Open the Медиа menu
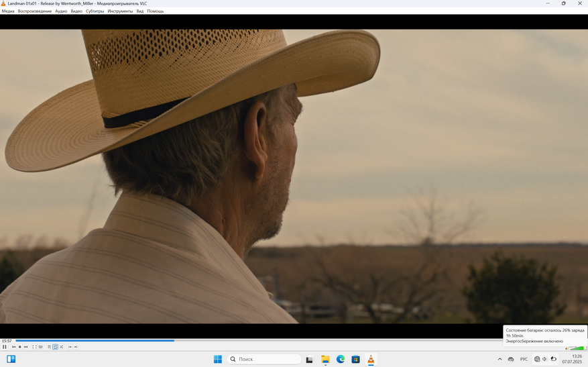This screenshot has height=367, width=588. pyautogui.click(x=8, y=11)
